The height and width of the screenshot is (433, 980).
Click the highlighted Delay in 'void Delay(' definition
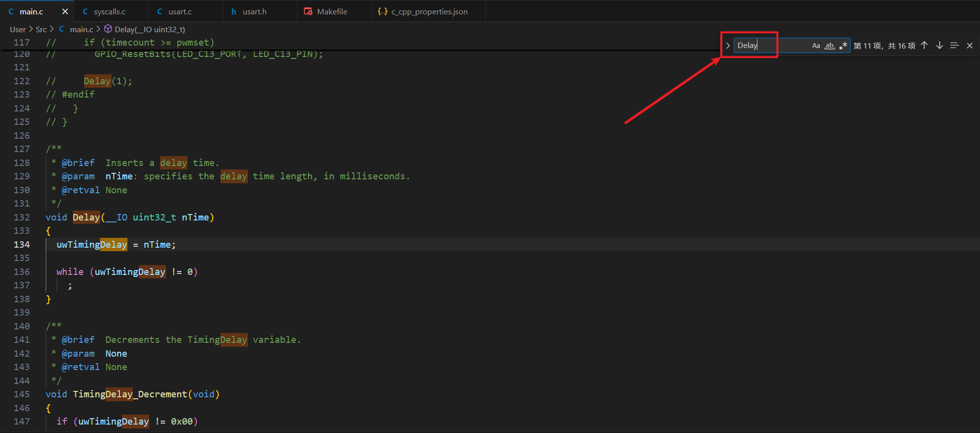[86, 217]
